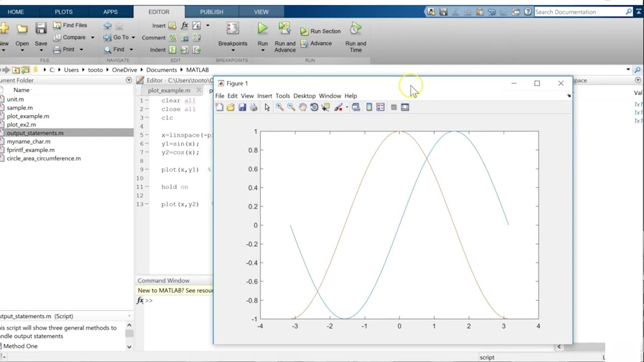The image size is (644, 362).
Task: Select the Edit Plot arrow tool
Action: tap(267, 107)
